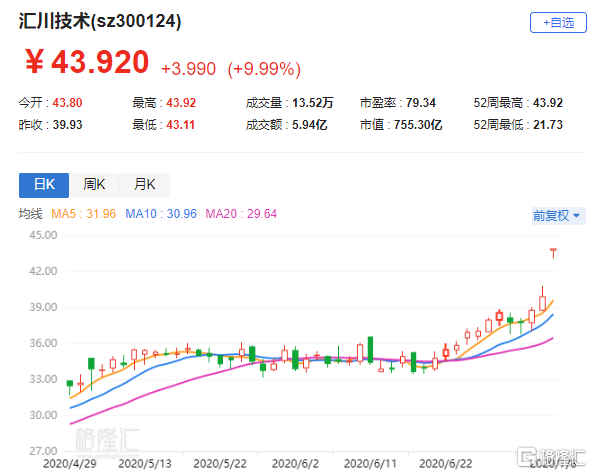Click the 均线 label
The image size is (592, 474).
click(31, 214)
